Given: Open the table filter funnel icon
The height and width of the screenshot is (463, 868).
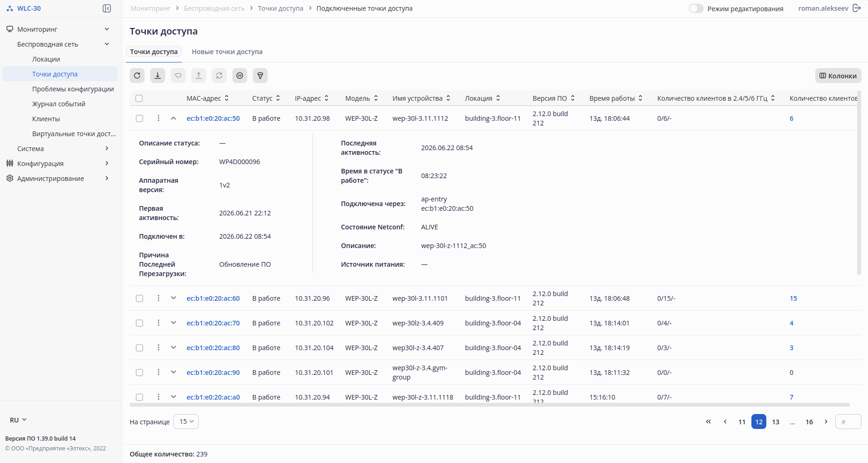Looking at the screenshot, I should [260, 76].
